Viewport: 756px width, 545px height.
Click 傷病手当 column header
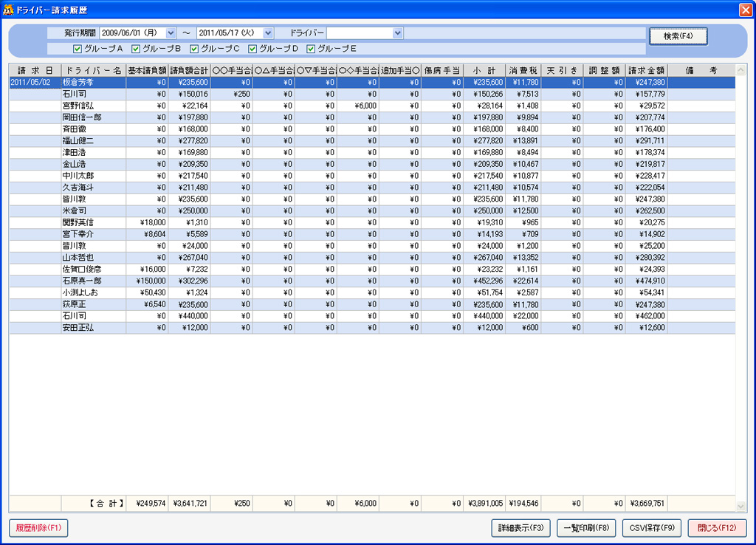click(442, 70)
